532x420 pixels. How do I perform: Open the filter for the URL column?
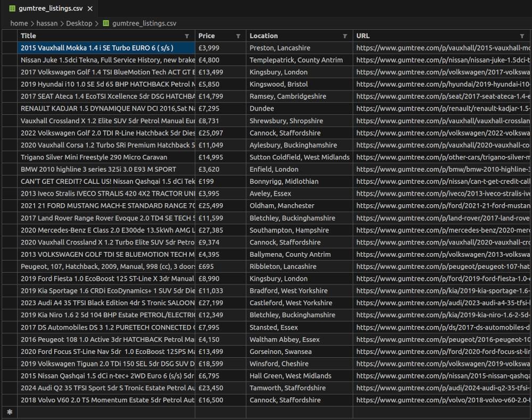(523, 36)
